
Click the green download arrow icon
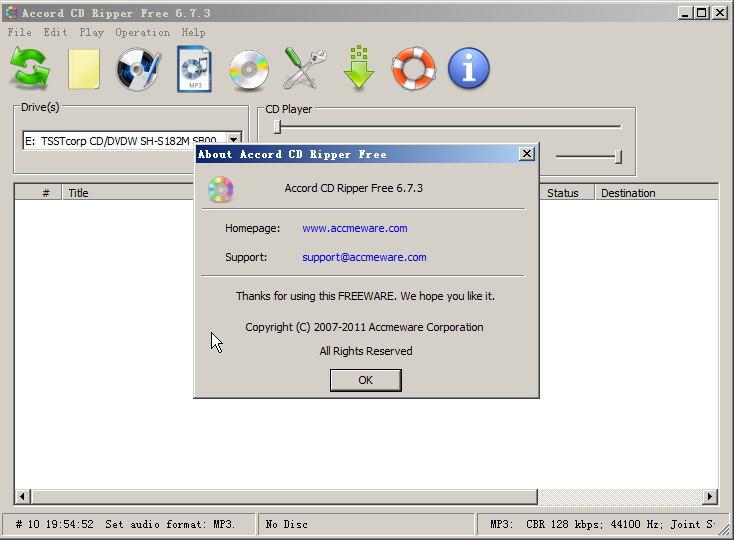[x=359, y=68]
